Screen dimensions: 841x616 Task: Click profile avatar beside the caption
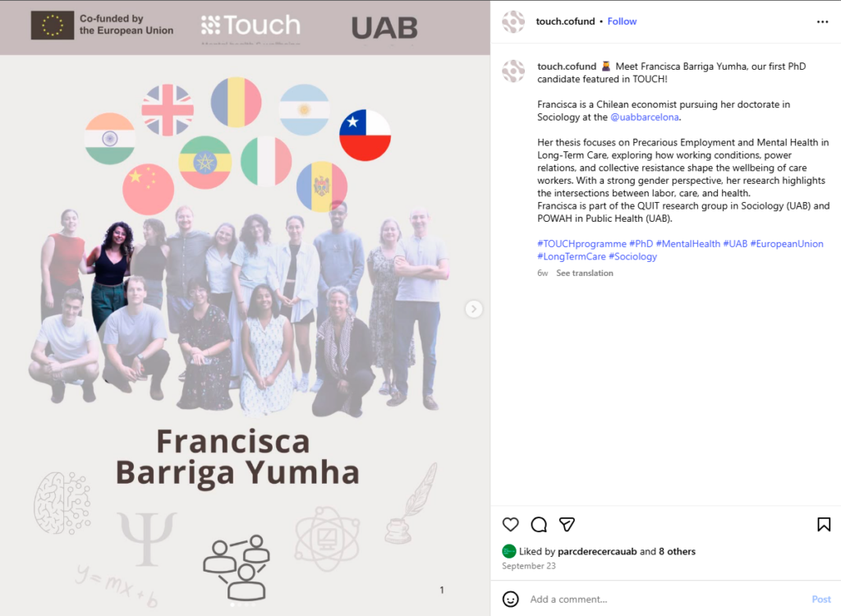pos(513,71)
